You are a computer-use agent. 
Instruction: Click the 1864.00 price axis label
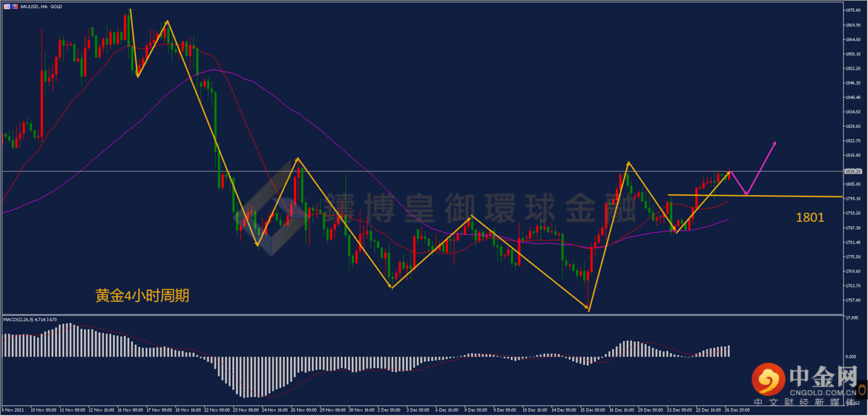click(852, 39)
